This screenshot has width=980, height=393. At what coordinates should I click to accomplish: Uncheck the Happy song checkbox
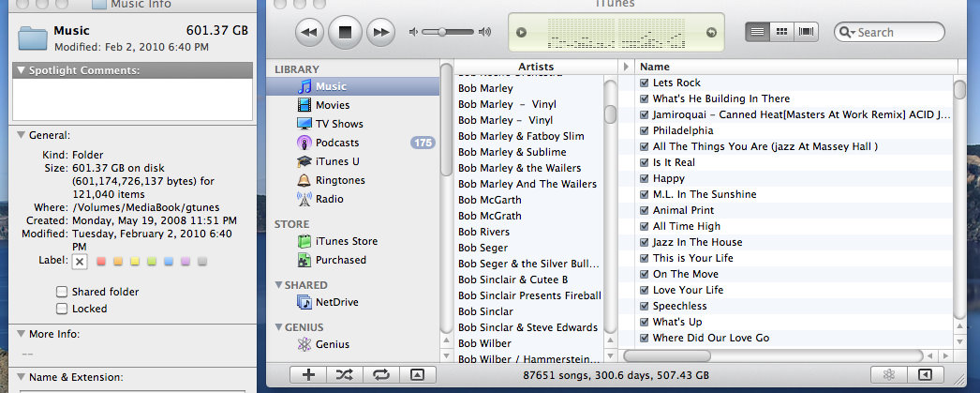(645, 178)
